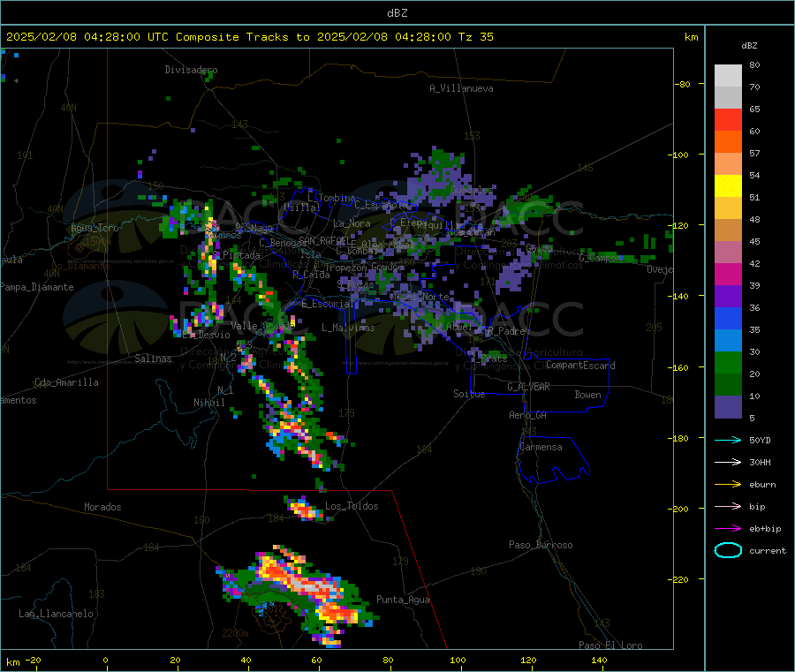Click the cyan 'current' ellipse legend icon
The height and width of the screenshot is (672, 795).
point(728,550)
